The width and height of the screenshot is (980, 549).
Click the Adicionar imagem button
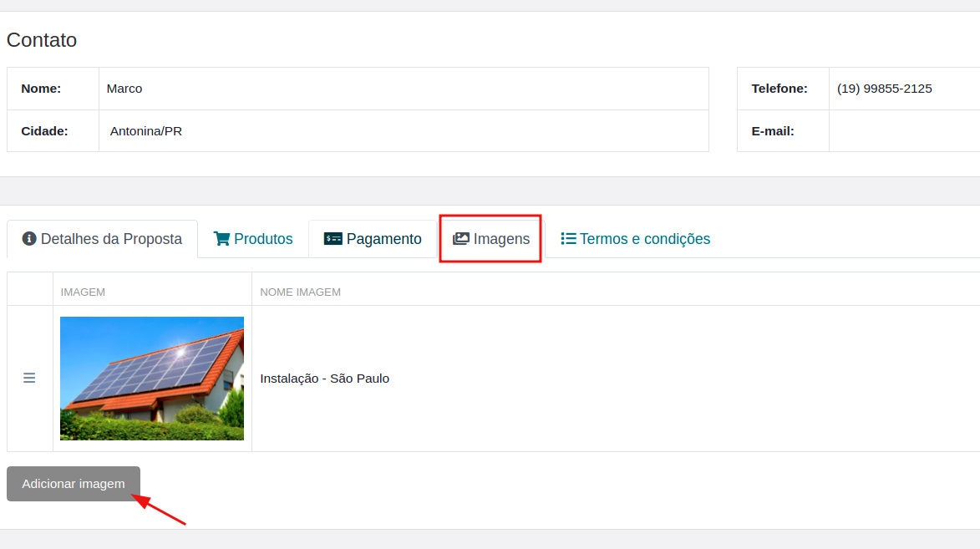(x=74, y=483)
